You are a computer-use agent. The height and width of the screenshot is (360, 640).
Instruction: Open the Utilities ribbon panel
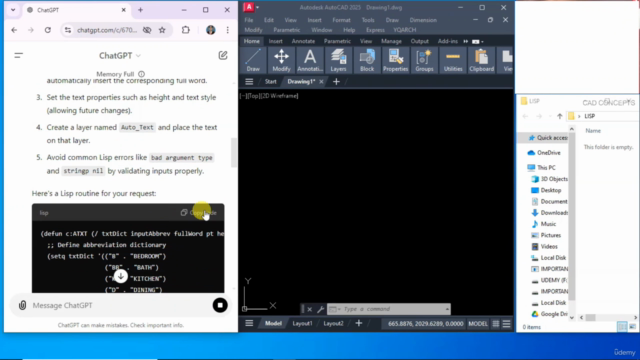pyautogui.click(x=453, y=60)
